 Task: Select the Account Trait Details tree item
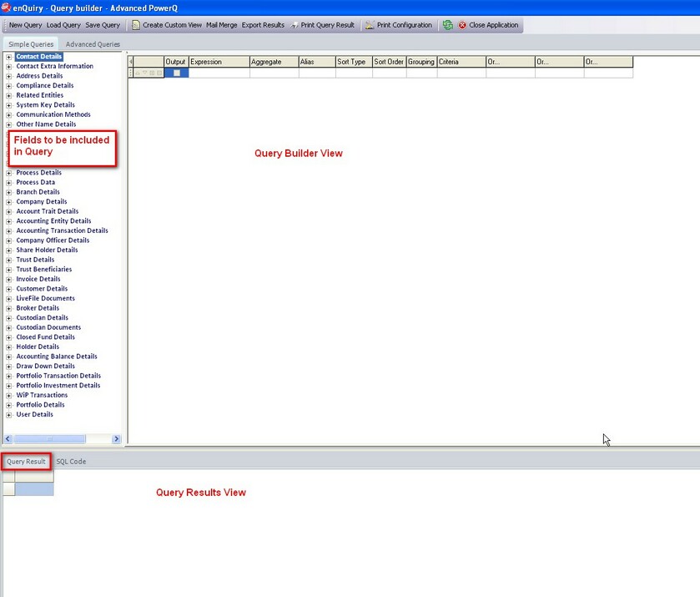point(48,211)
